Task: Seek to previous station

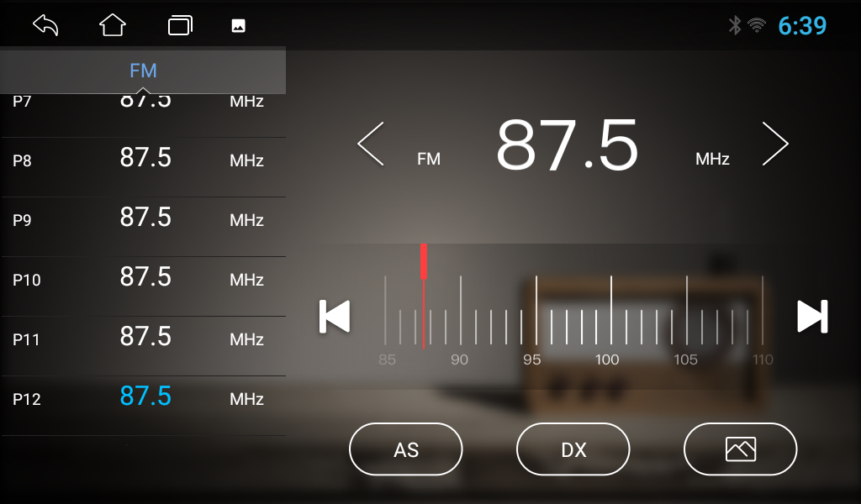Action: point(335,317)
